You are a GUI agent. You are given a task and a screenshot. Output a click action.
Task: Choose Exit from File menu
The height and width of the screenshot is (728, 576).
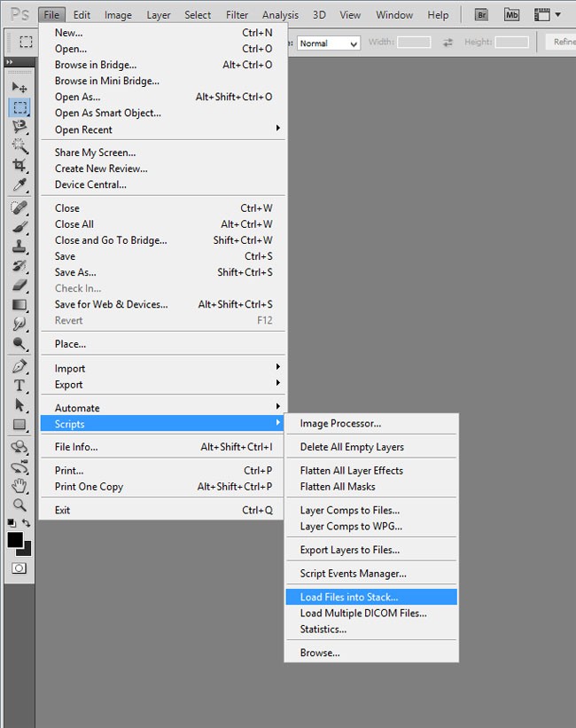coord(162,510)
